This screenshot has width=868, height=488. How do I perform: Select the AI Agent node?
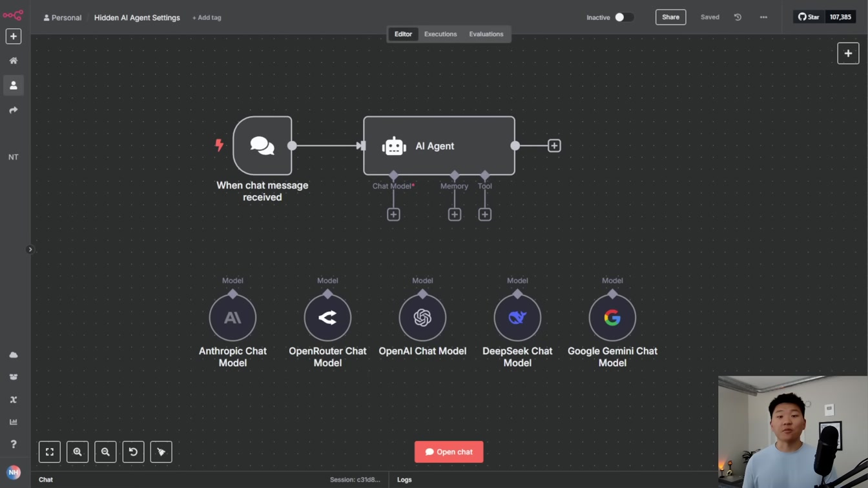[x=439, y=146]
